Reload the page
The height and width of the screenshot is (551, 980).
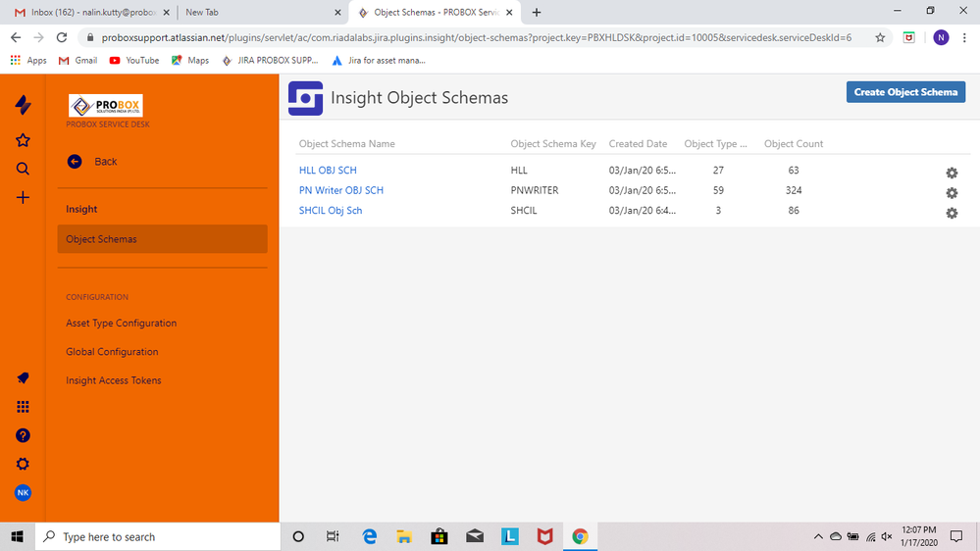point(61,37)
